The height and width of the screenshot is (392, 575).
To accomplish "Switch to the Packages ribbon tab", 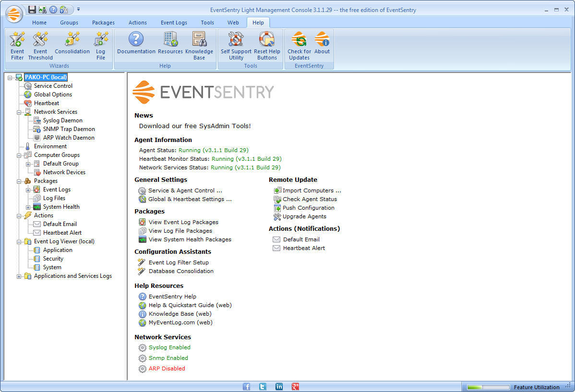I will click(x=103, y=23).
